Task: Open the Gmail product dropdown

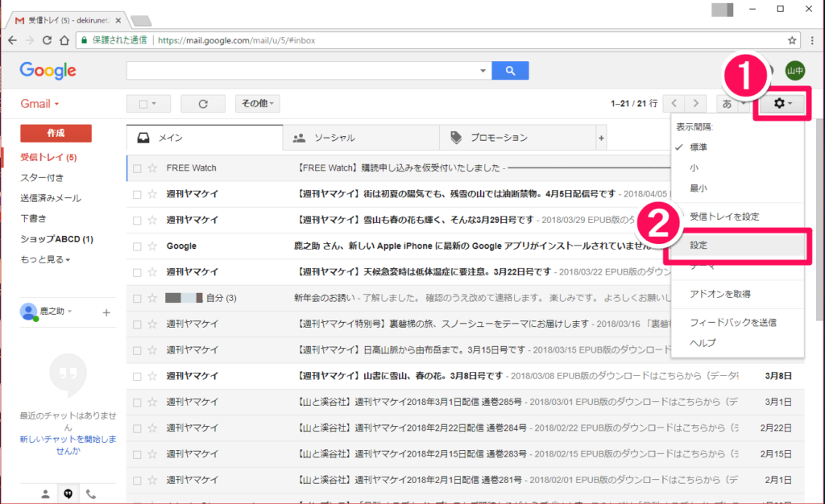Action: (x=39, y=104)
